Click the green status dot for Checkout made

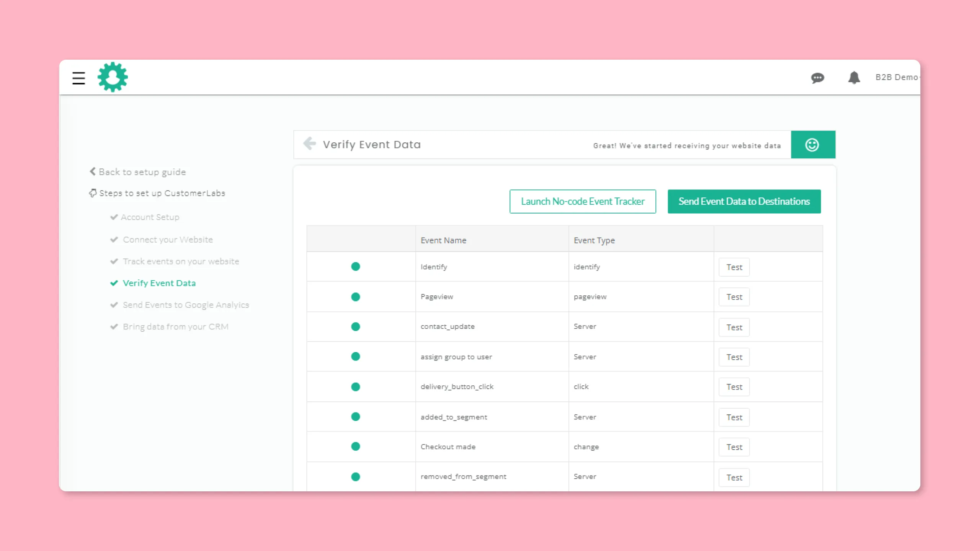point(356,447)
